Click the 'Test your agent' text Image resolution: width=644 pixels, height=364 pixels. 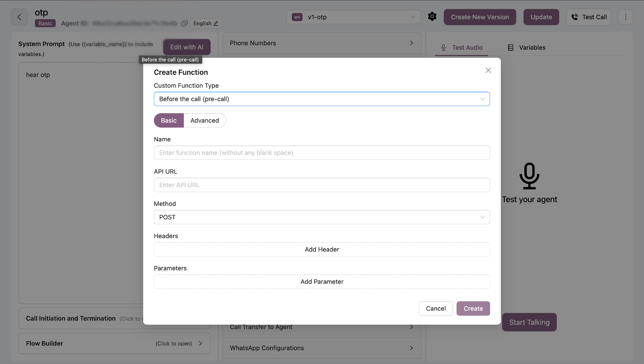click(529, 199)
